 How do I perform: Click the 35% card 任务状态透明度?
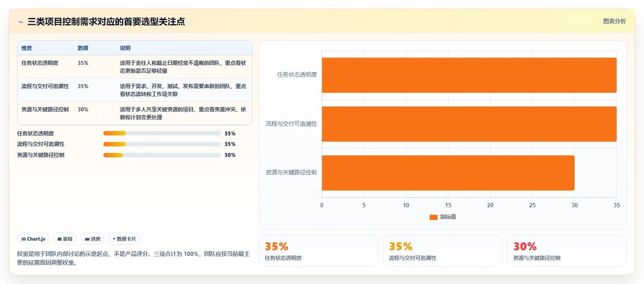319,251
